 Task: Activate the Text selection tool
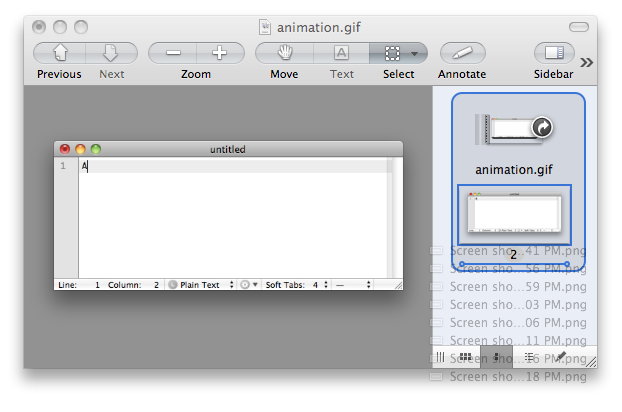point(341,53)
